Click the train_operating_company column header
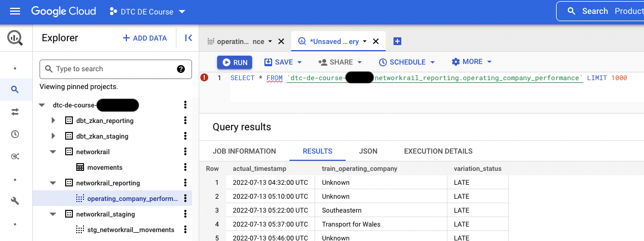Screen dimensions: 644x241 click(x=360, y=169)
